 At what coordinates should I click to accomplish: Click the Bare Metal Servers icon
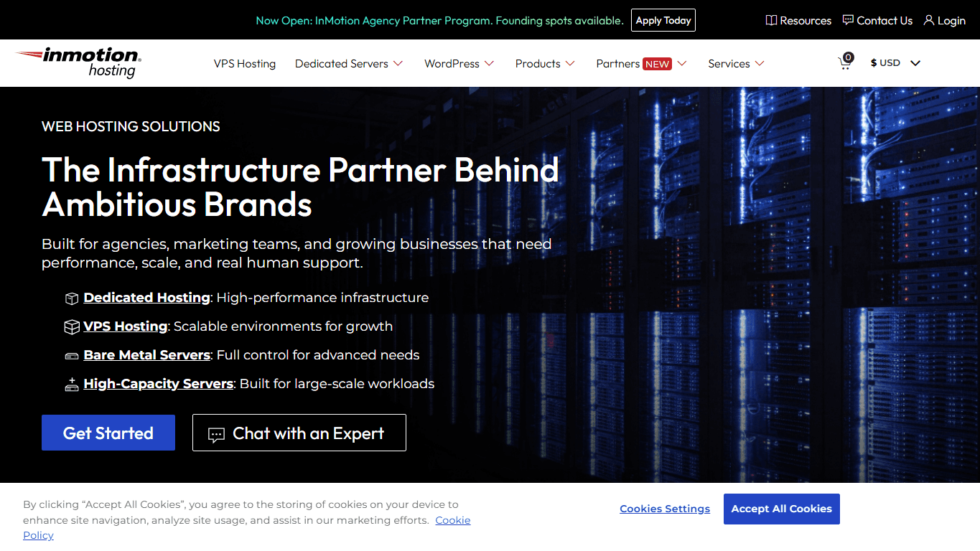point(71,356)
